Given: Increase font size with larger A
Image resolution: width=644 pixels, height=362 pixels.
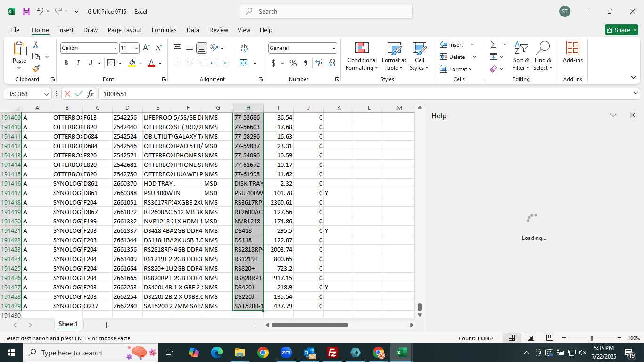Looking at the screenshot, I should [x=146, y=48].
